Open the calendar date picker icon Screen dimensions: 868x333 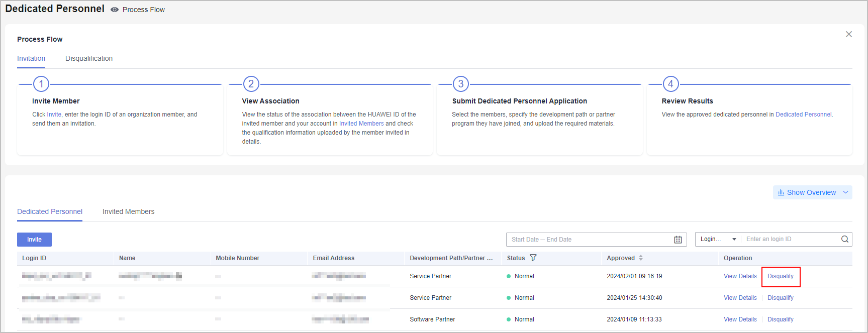click(678, 240)
